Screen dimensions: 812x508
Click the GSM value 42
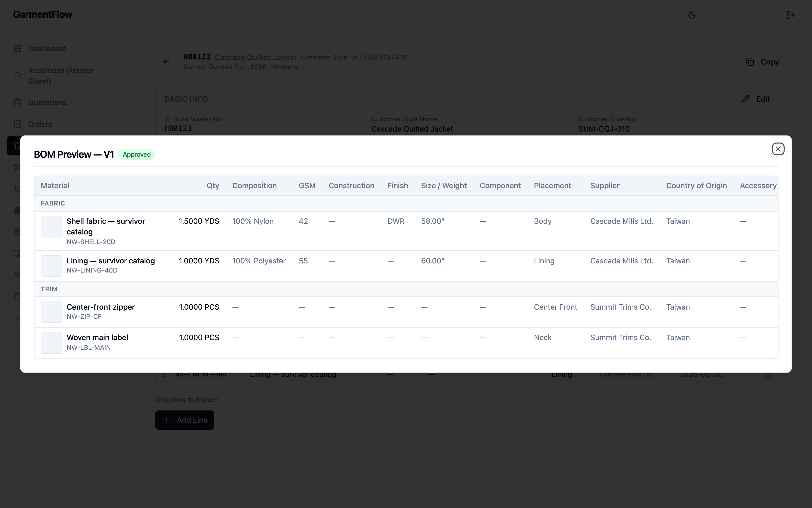303,221
